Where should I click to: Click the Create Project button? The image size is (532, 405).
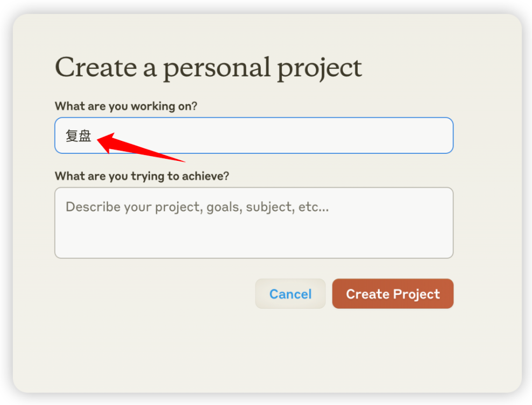[x=393, y=294]
